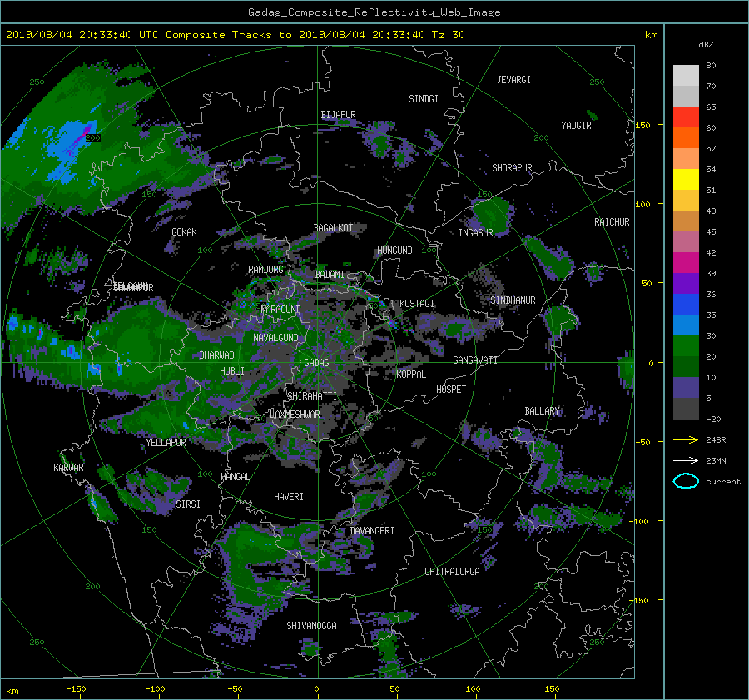This screenshot has height=700, width=749.
Task: Click the km unit label at bottom left
Action: [x=12, y=691]
